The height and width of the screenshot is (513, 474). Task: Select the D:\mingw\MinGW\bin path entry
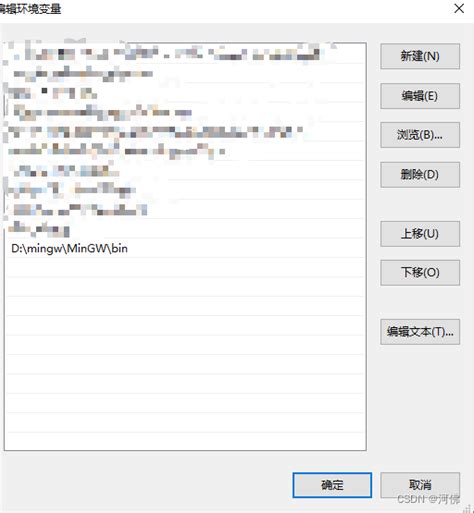click(185, 248)
